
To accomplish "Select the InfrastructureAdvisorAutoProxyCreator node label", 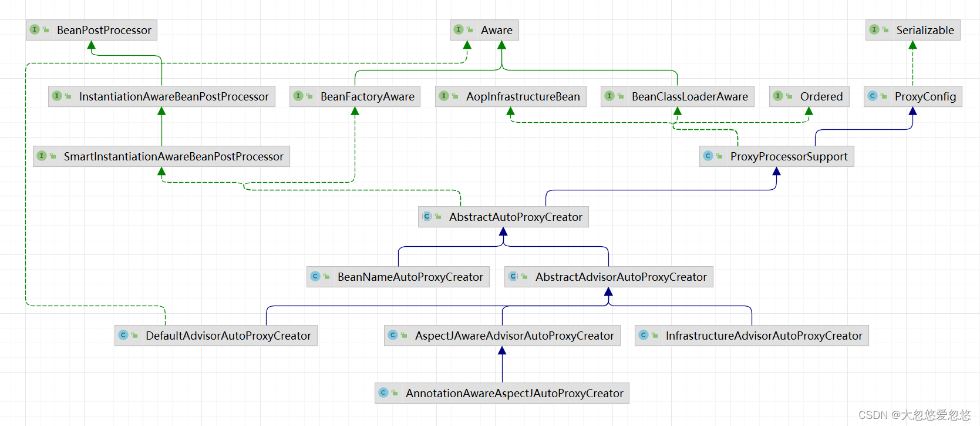I will pyautogui.click(x=764, y=336).
